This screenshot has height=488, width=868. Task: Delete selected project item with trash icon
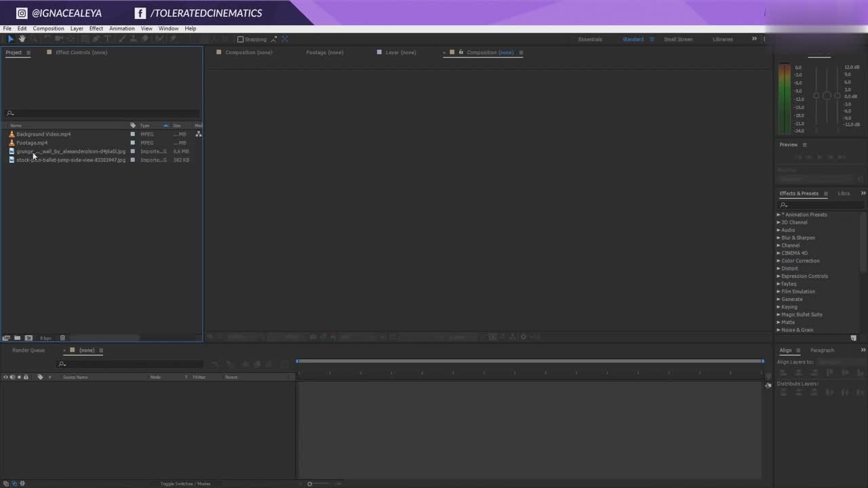pos(62,338)
